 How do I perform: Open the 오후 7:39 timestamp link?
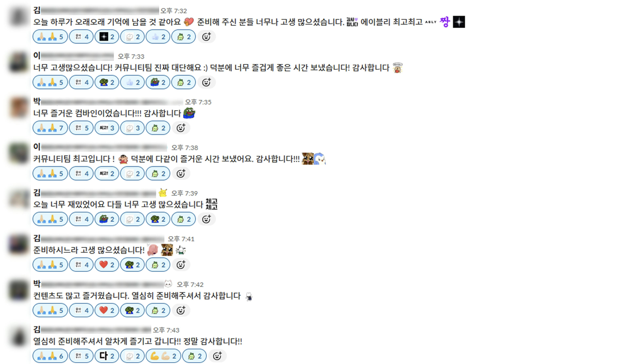point(184,193)
